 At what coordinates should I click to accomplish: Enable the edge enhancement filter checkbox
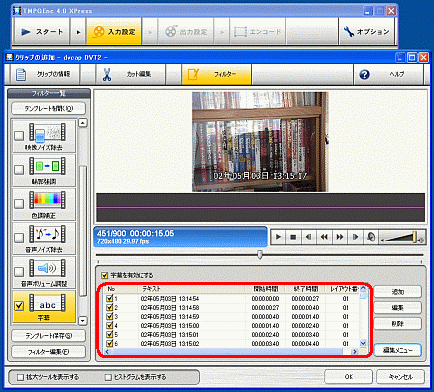click(x=19, y=169)
